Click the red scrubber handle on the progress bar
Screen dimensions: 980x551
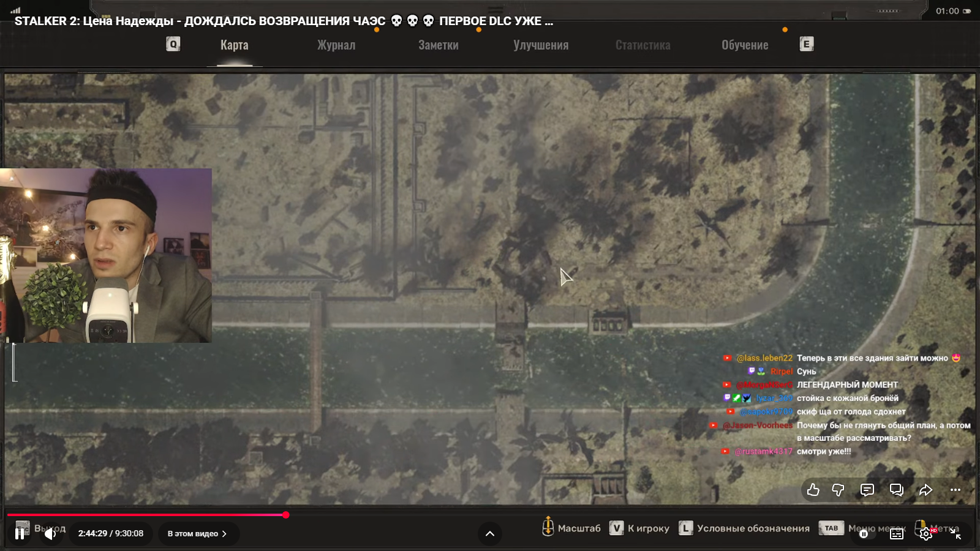285,515
